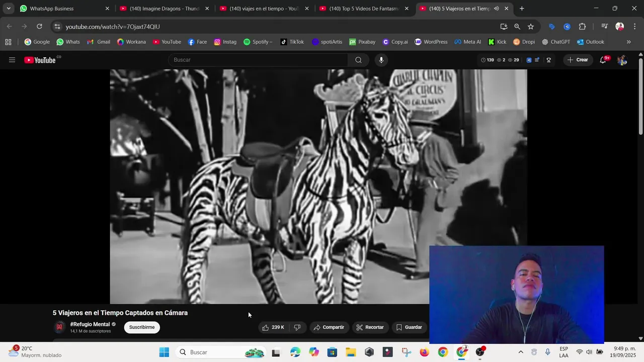Open the tab search dropdown arrow
644x362 pixels.
(x=8, y=9)
